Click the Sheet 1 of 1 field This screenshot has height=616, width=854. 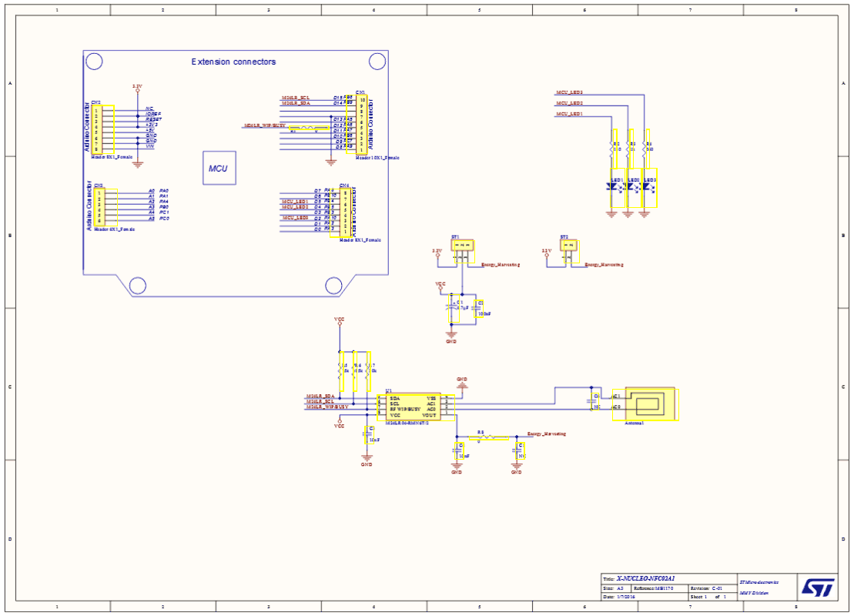(708, 597)
